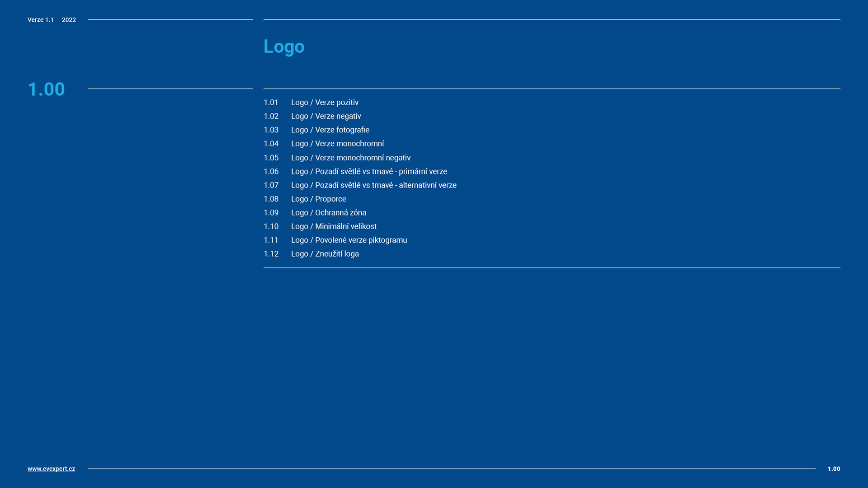Viewport: 868px width, 488px height.
Task: Jump to Logo / Verze monochromní
Action: point(337,144)
